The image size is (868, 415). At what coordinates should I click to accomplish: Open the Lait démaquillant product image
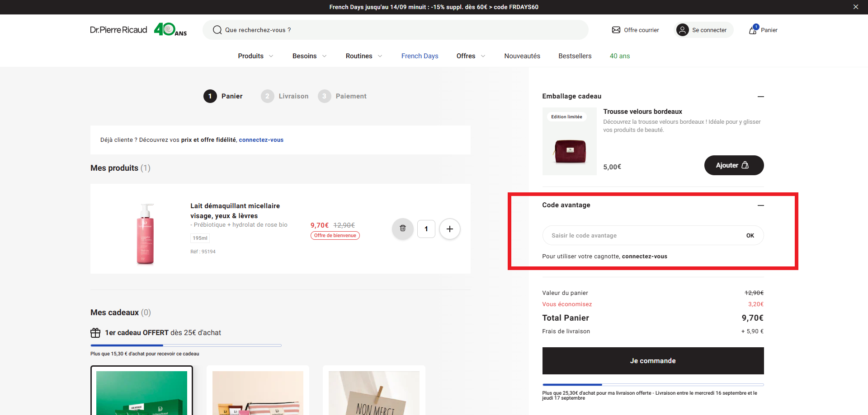point(145,234)
